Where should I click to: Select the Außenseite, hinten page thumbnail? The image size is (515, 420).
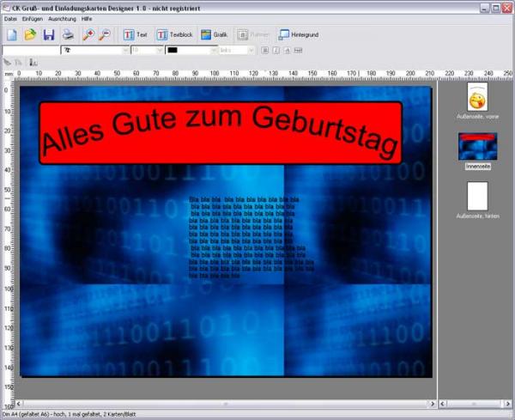pyautogui.click(x=476, y=197)
